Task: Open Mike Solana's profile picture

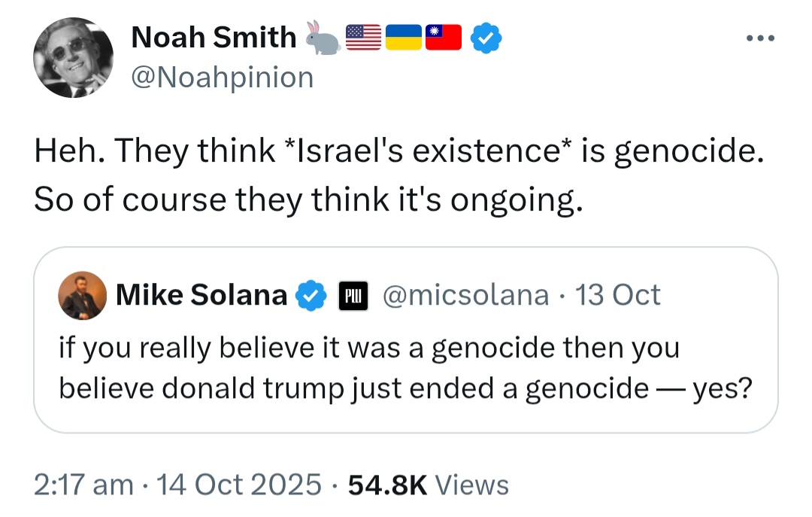Action: pyautogui.click(x=83, y=295)
